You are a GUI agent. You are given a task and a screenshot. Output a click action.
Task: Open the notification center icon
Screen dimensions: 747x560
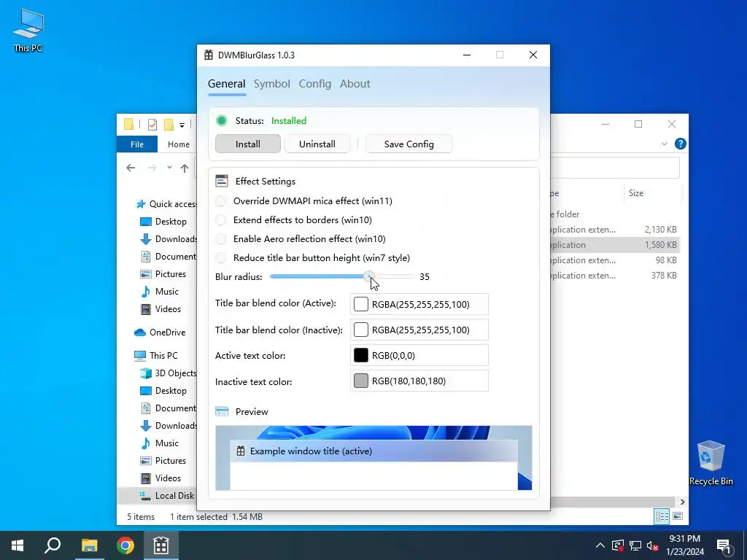[724, 546]
